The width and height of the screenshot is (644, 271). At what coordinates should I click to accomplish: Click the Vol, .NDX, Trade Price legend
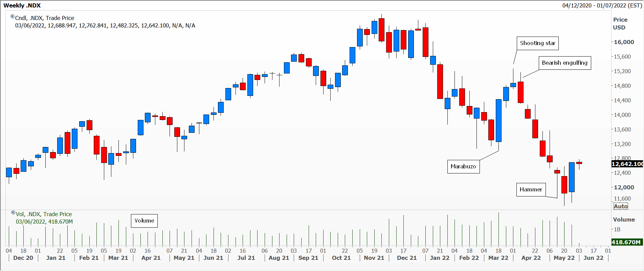coord(44,214)
